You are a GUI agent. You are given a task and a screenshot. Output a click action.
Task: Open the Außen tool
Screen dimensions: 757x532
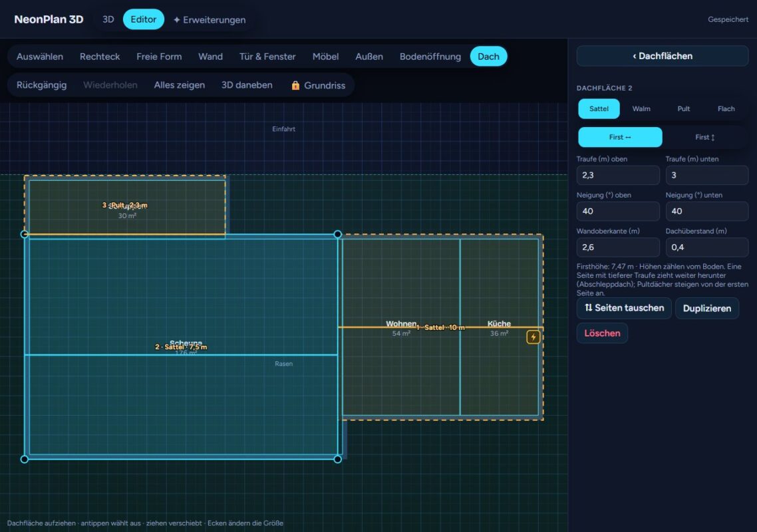pyautogui.click(x=369, y=57)
